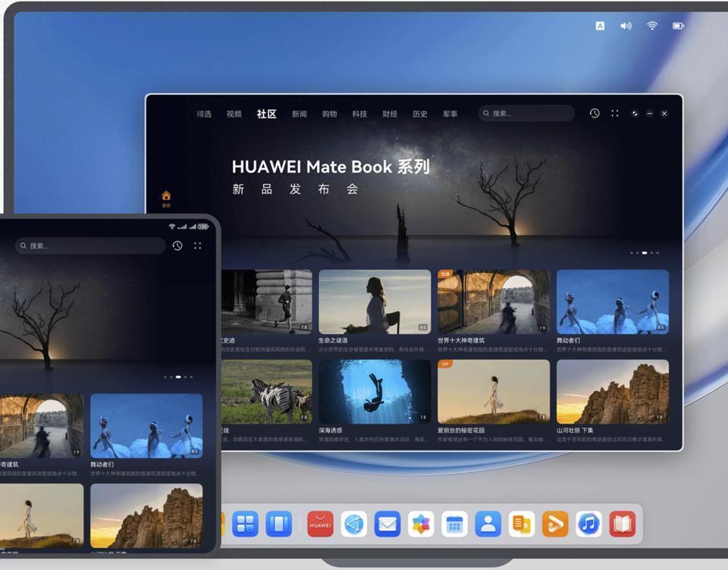Open the 深海诱惑 diver thumbnail
The image size is (728, 570).
(x=375, y=392)
